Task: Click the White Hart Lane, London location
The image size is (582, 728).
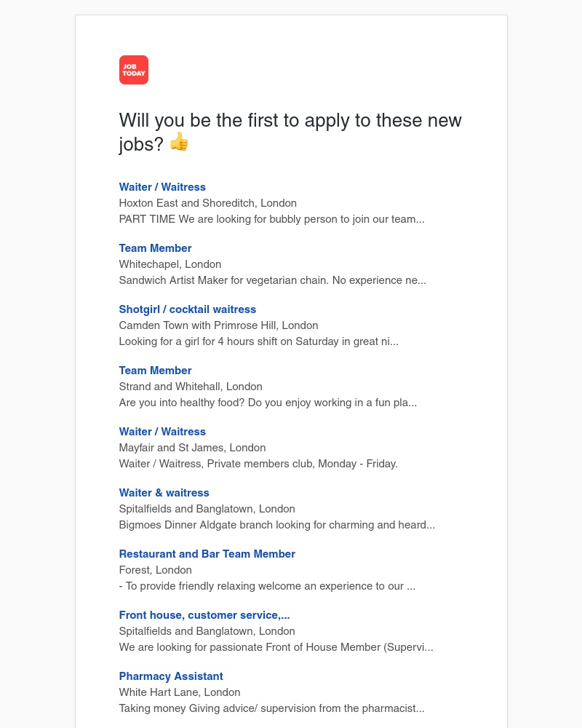Action: click(x=179, y=692)
